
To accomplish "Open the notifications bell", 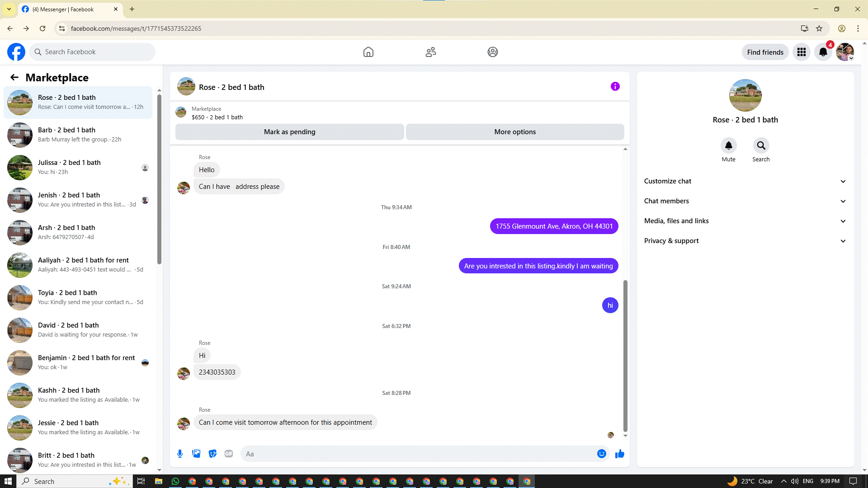I will pos(823,52).
